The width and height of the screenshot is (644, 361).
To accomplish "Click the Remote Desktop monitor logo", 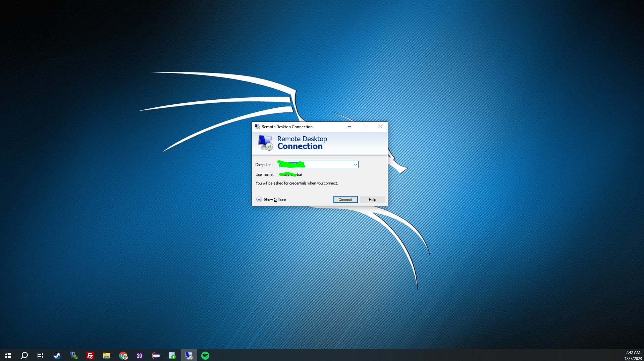I will pos(265,143).
